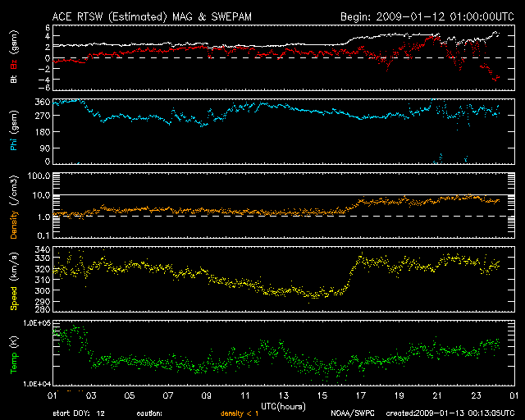525x420 pixels.
Task: Click the '1.0E+04' tick on the Temp axis
Action: (x=37, y=384)
